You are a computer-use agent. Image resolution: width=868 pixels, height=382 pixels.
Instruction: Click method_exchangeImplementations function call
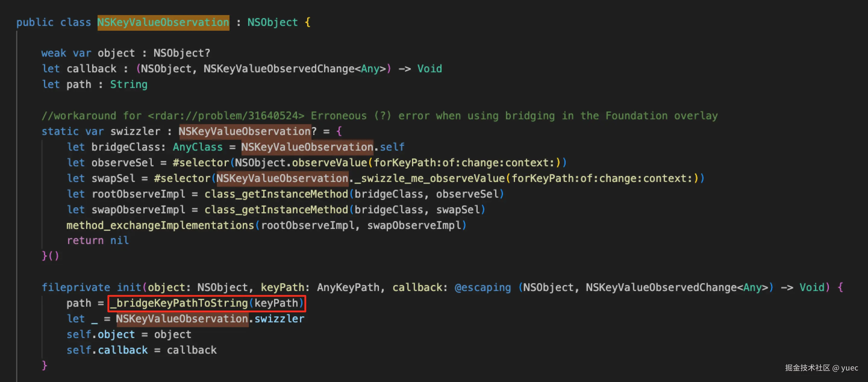pyautogui.click(x=160, y=225)
